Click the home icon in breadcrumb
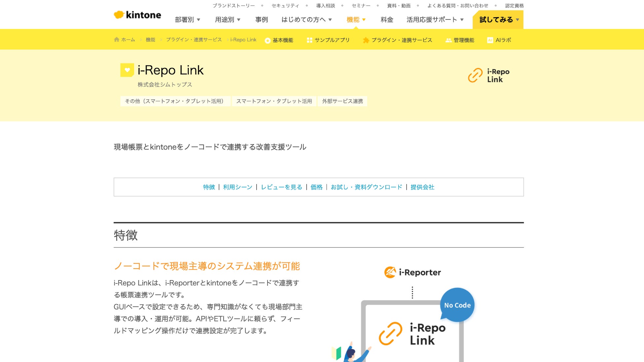The height and width of the screenshot is (362, 644). pyautogui.click(x=117, y=40)
